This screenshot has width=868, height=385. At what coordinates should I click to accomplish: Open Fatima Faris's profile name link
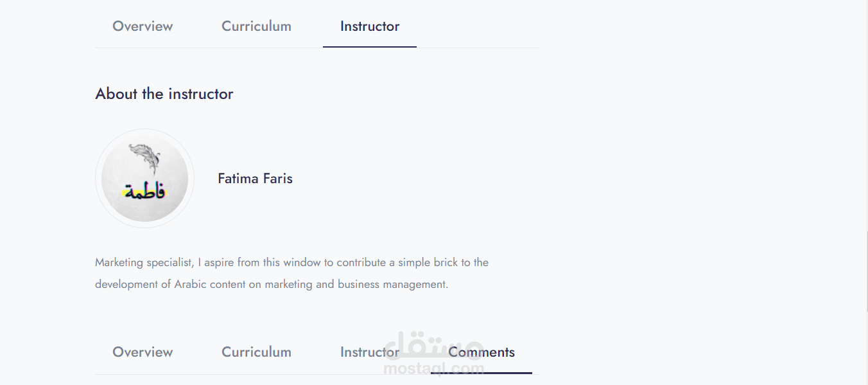(x=255, y=179)
